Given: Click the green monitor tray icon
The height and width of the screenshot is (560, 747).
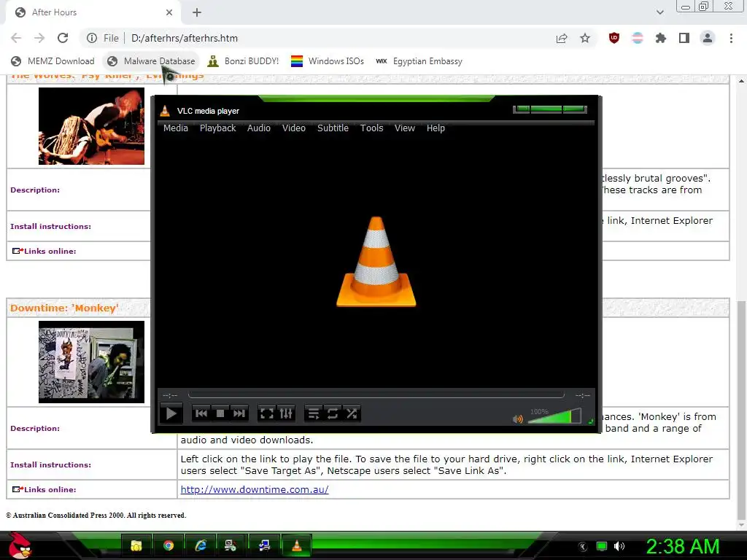Looking at the screenshot, I should point(602,546).
